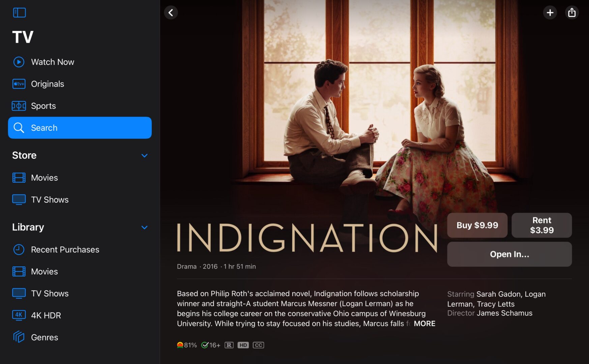This screenshot has height=364, width=589.
Task: Expand description with MORE link
Action: pyautogui.click(x=424, y=324)
